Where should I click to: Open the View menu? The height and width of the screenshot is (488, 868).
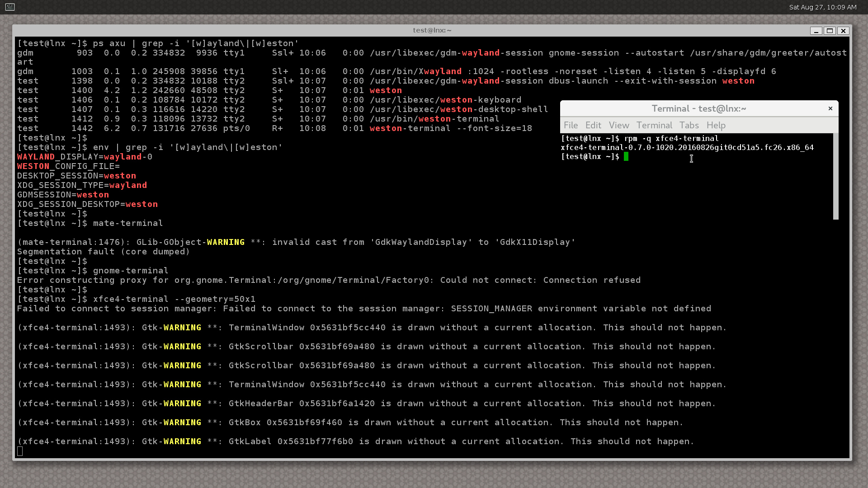click(x=618, y=125)
